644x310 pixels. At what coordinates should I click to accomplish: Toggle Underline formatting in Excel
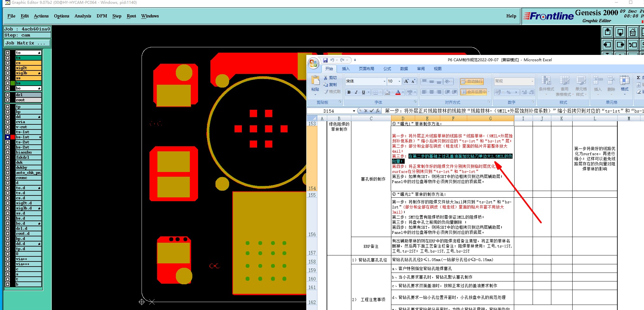click(363, 92)
